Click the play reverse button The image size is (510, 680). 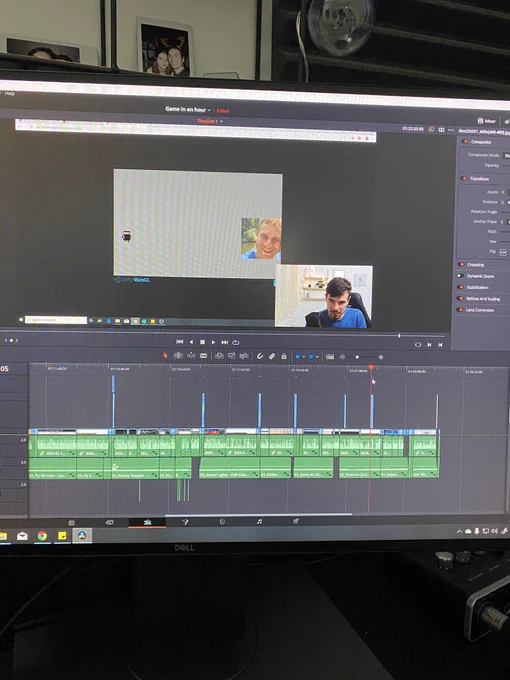(191, 342)
